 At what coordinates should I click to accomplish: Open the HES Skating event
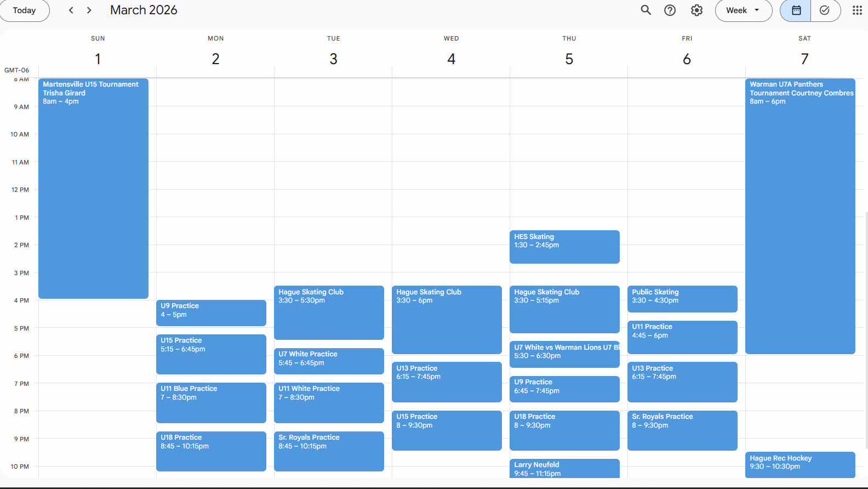564,247
